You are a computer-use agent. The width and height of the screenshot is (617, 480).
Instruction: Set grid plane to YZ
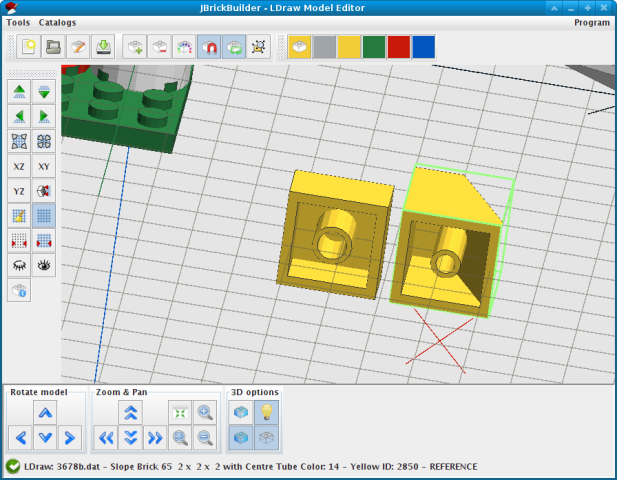pos(19,191)
